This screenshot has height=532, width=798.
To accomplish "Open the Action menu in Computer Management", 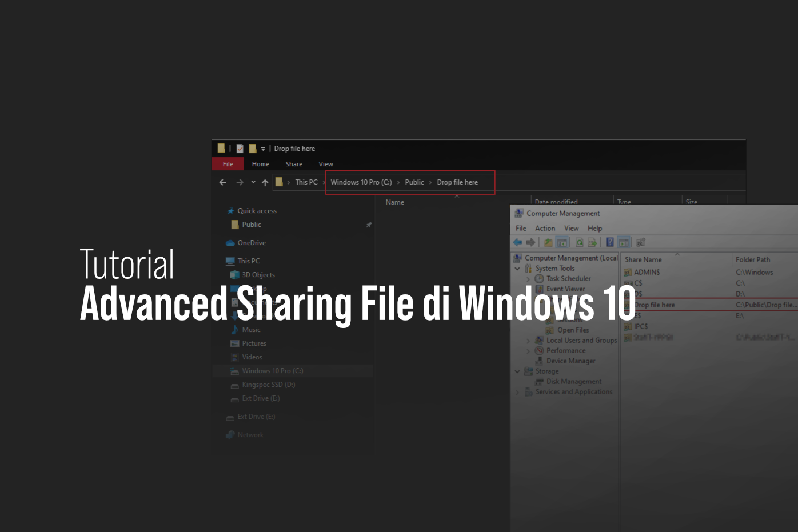I will click(545, 227).
